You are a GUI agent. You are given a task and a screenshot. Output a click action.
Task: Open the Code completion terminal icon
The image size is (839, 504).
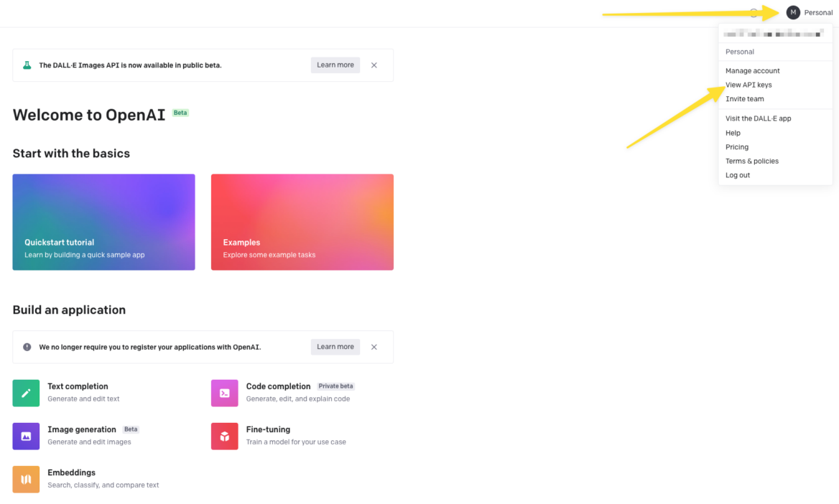coord(225,393)
